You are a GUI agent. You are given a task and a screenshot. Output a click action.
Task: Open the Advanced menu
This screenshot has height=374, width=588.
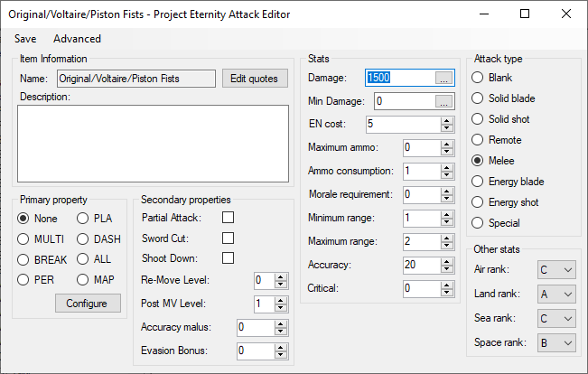pos(77,39)
